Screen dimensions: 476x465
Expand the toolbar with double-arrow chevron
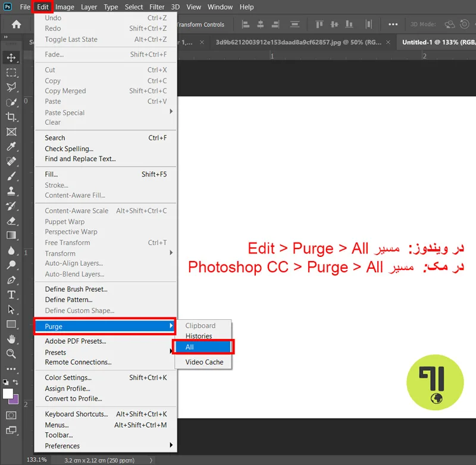coord(5,37)
